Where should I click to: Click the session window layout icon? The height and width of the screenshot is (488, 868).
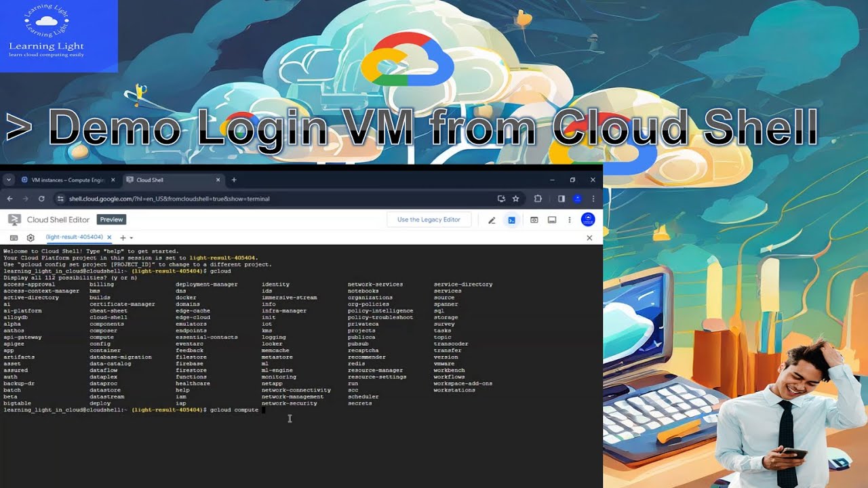pos(552,220)
